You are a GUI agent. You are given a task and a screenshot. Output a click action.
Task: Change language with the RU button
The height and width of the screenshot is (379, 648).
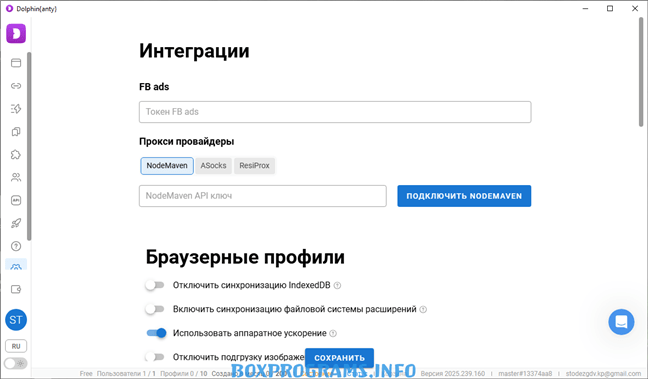(16, 346)
